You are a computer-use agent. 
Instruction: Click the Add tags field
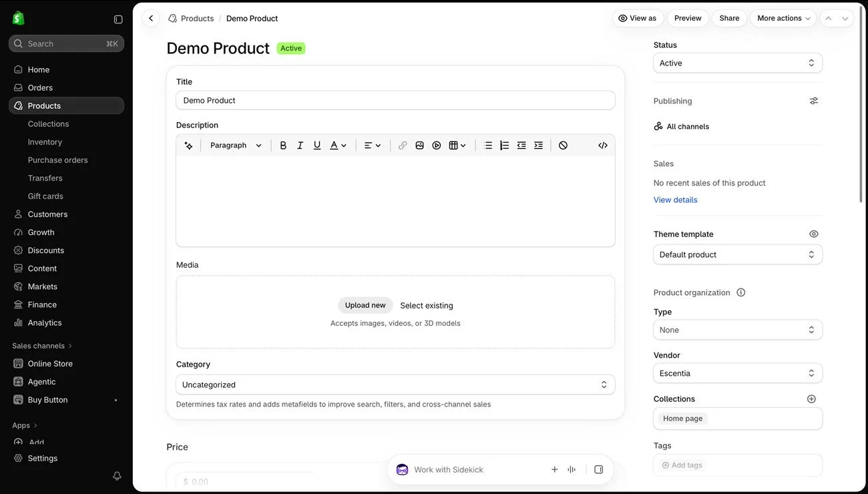click(x=738, y=465)
